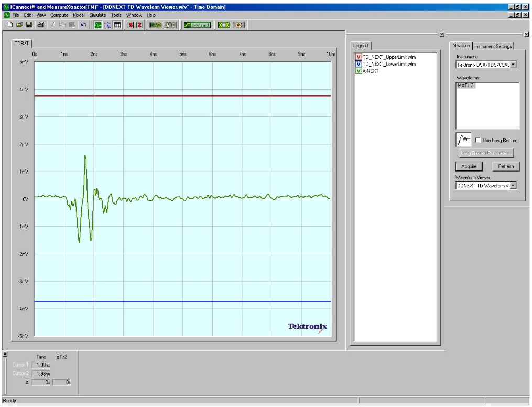The image size is (532, 407).
Task: Switch to the Instrument Settings tab
Action: [x=493, y=46]
